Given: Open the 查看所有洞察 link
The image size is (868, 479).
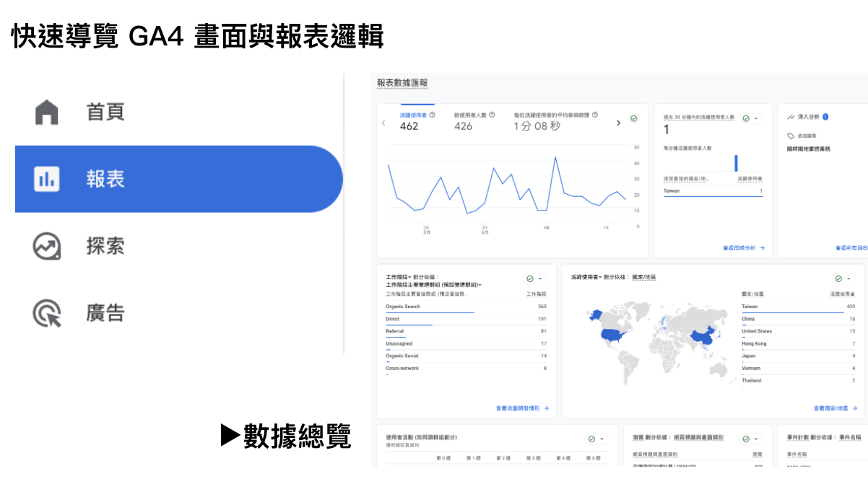Looking at the screenshot, I should pos(851,248).
